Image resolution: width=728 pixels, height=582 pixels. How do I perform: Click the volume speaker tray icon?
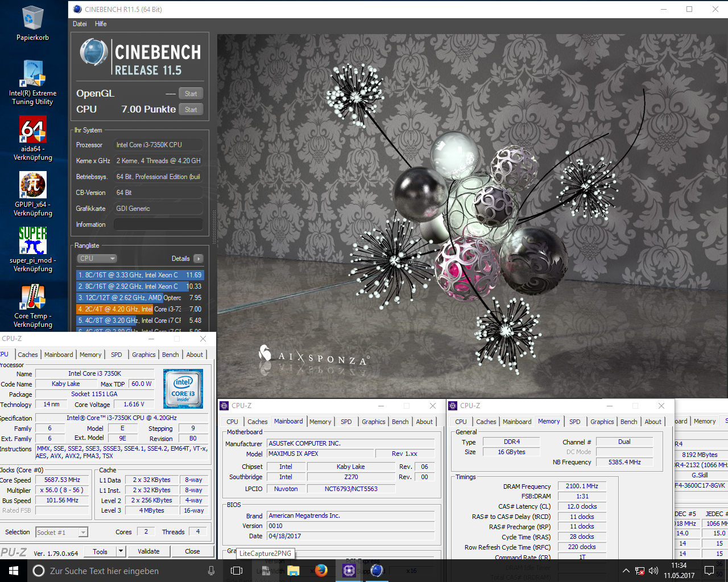click(x=653, y=571)
